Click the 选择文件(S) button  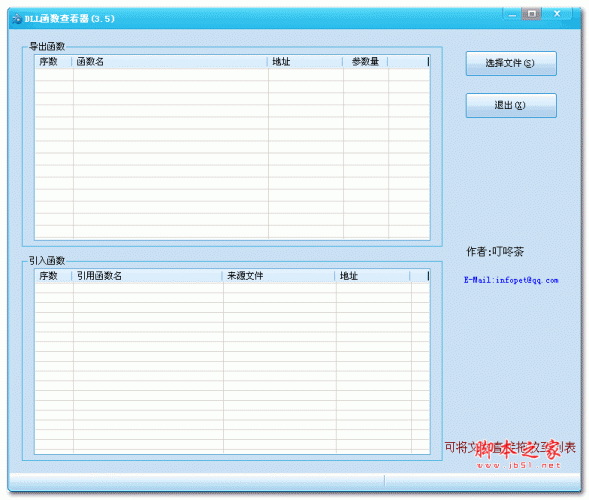(511, 63)
